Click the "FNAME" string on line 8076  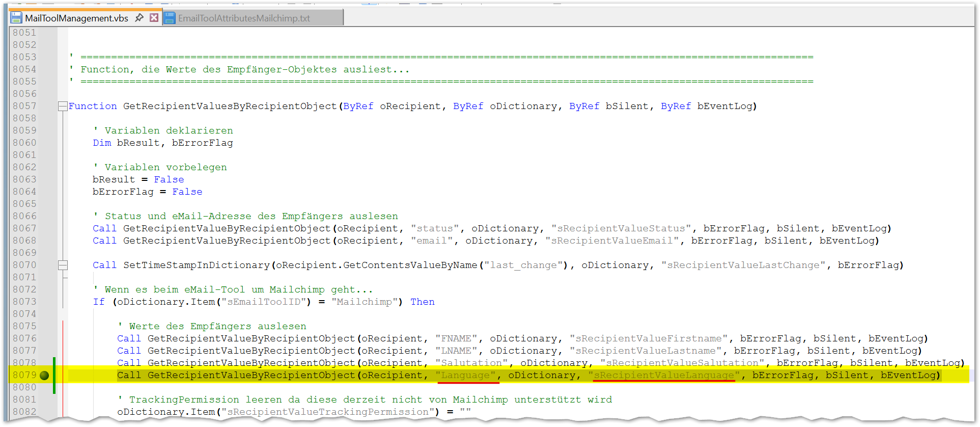pos(456,338)
